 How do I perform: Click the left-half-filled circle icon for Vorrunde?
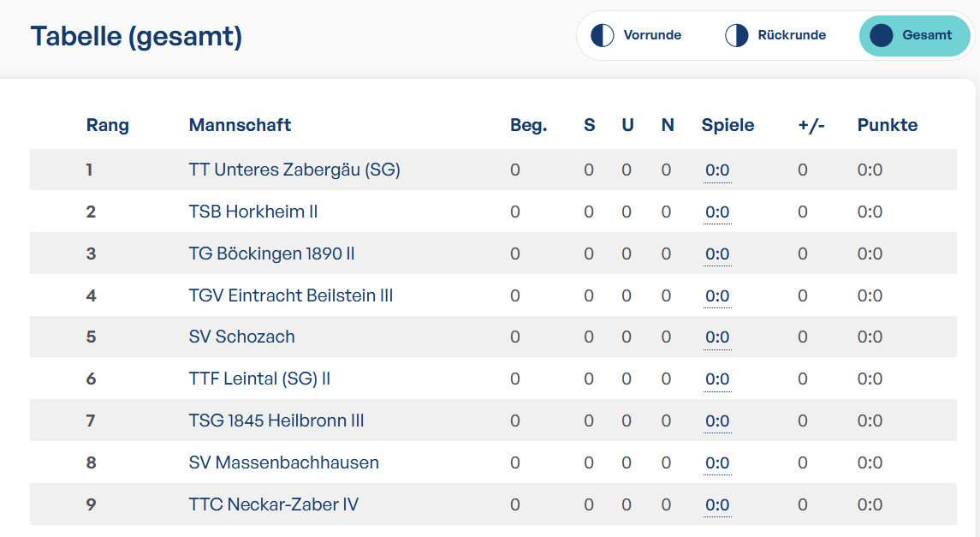point(603,36)
